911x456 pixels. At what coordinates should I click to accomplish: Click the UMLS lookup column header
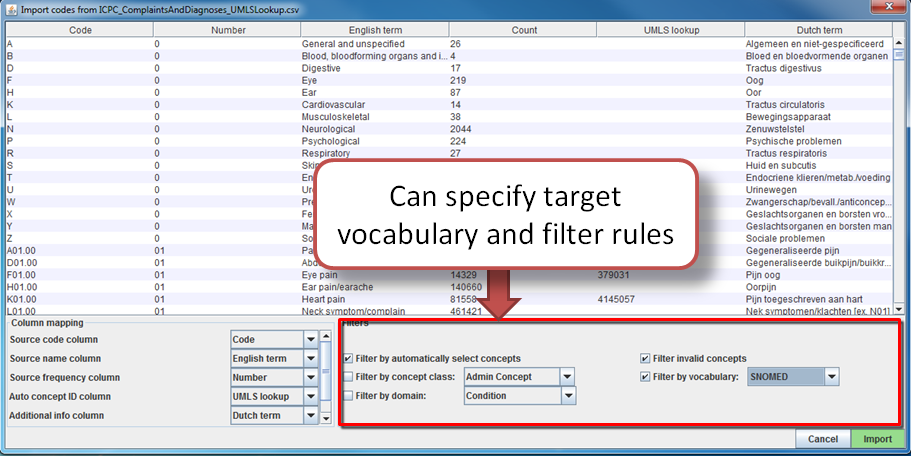[x=670, y=30]
